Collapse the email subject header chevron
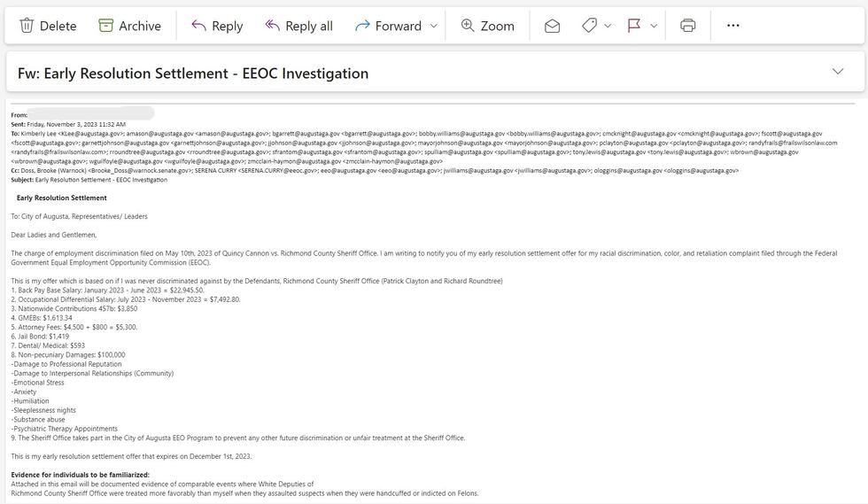The width and height of the screenshot is (868, 504). tap(838, 72)
